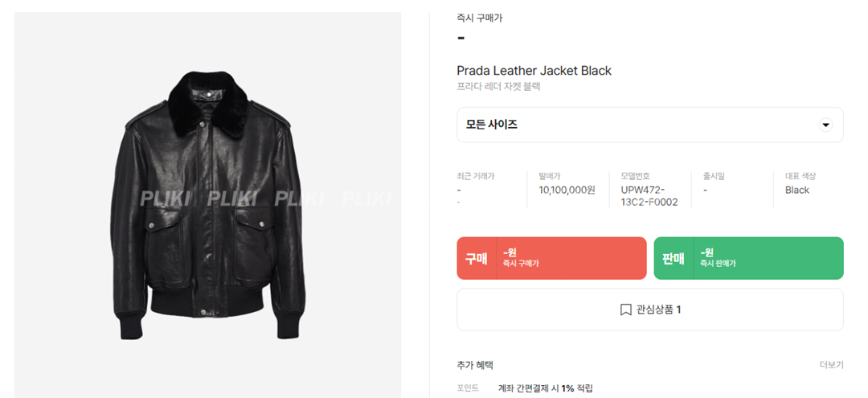Image resolution: width=868 pixels, height=398 pixels.
Task: Click the red 구매 buy button
Action: tap(551, 259)
